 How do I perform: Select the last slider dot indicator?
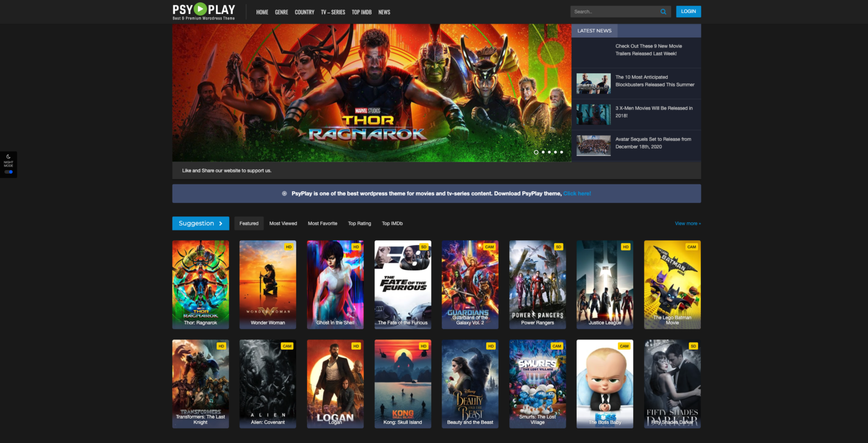click(x=561, y=152)
